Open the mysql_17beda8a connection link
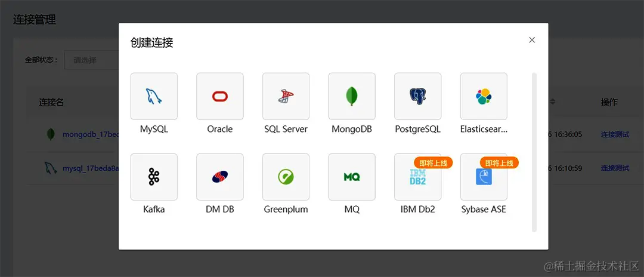This screenshot has height=277, width=644. pos(91,168)
